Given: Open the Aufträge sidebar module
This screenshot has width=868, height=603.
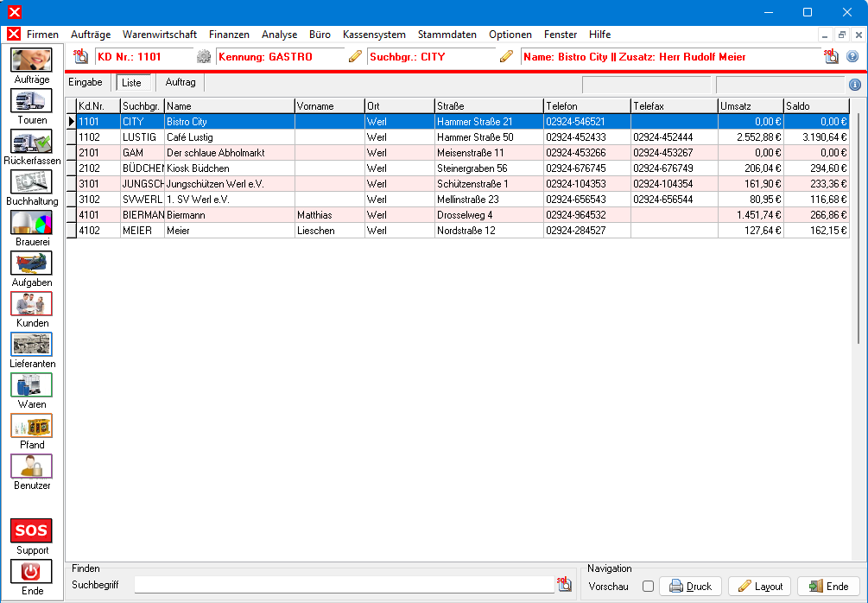Looking at the screenshot, I should point(31,60).
